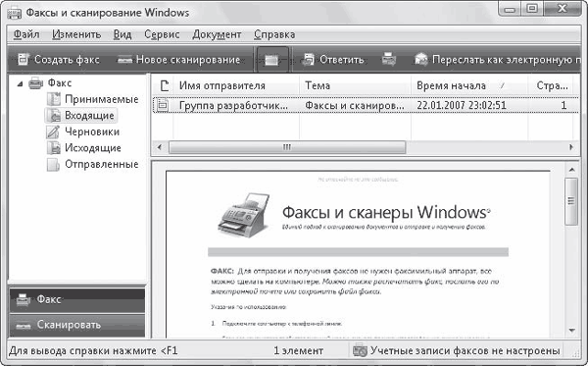Screen dimensions: 588x366
Task: Toggle the preview pane toolbar icon
Action: click(x=272, y=60)
